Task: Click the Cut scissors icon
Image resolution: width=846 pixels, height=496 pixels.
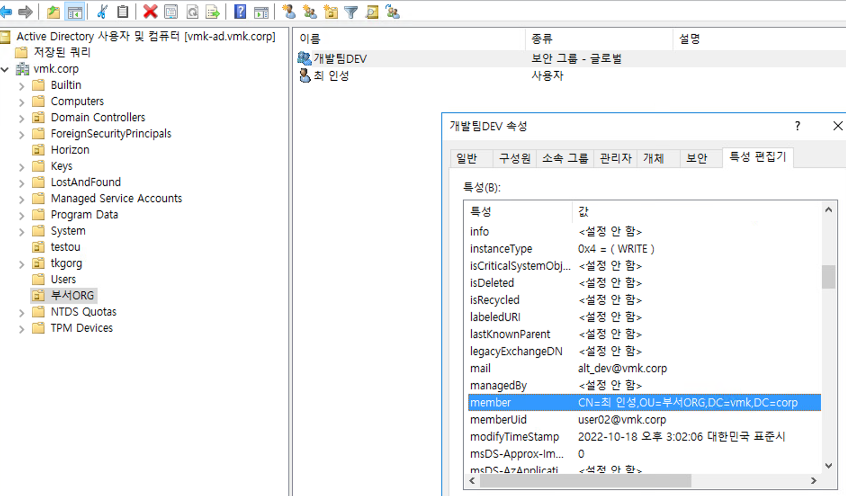Action: [x=102, y=11]
